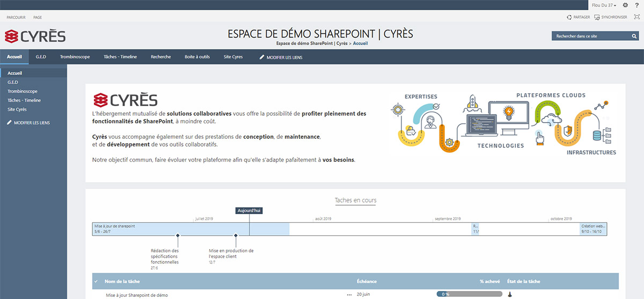Select Rédaction des spécifications fonctionnelles milestone

tap(165, 256)
